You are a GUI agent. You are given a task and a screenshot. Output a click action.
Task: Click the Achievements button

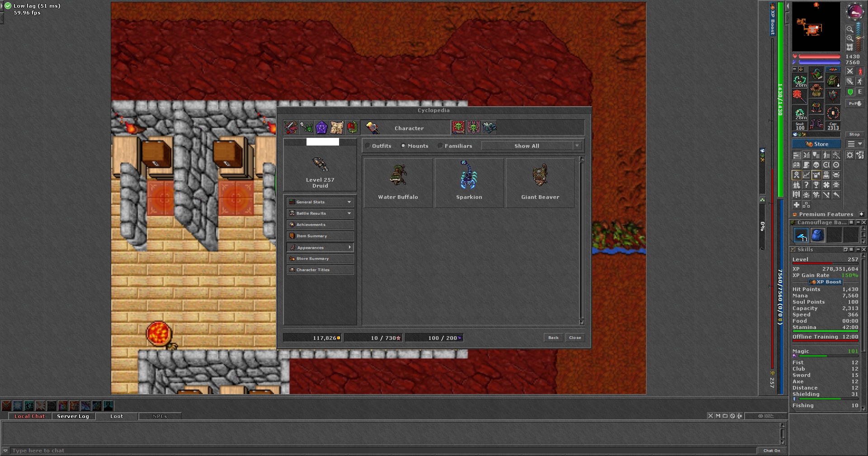(320, 225)
